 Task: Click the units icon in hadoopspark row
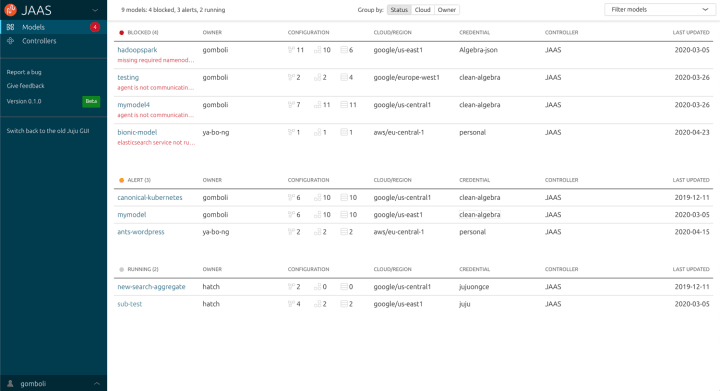[x=317, y=50]
